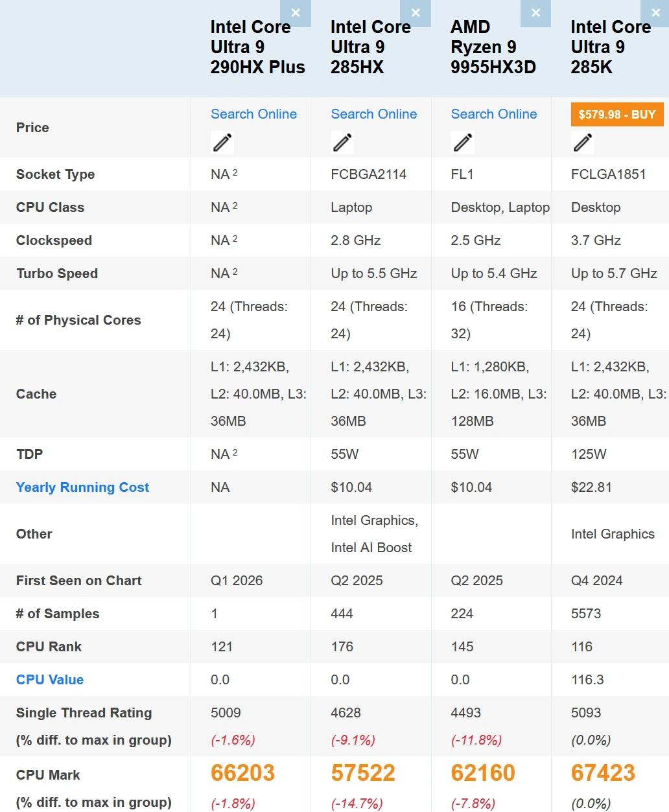The image size is (669, 812).
Task: Remove Intel Core Ultra 9 285K from comparison
Action: coord(655,13)
